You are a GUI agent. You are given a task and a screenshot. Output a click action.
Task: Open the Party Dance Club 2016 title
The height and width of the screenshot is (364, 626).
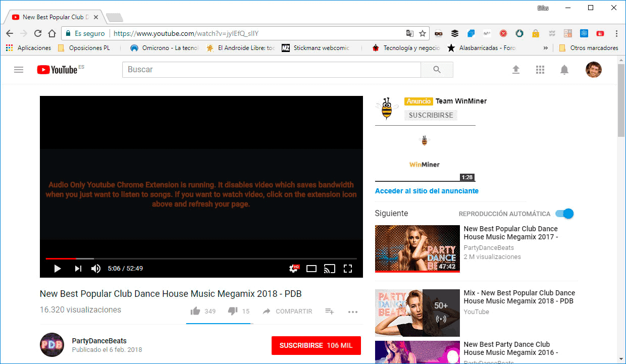[511, 348]
